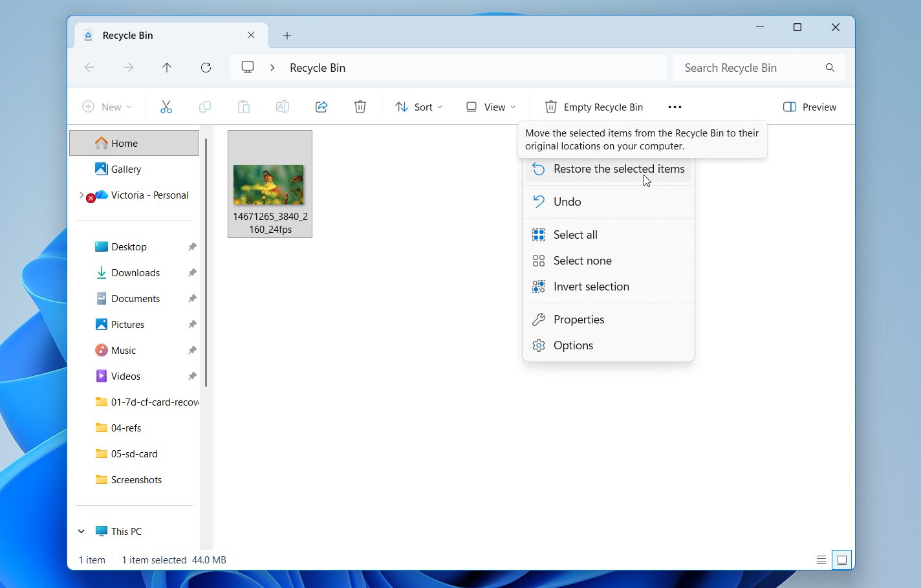This screenshot has width=921, height=588.
Task: Click the Rename icon in toolbar
Action: 283,107
